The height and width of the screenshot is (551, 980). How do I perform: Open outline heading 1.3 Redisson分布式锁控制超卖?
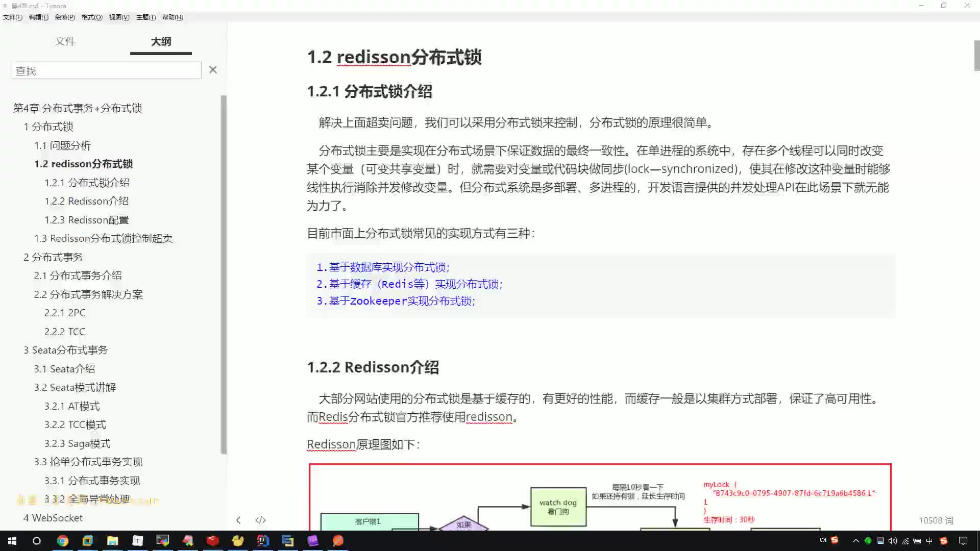tap(103, 238)
